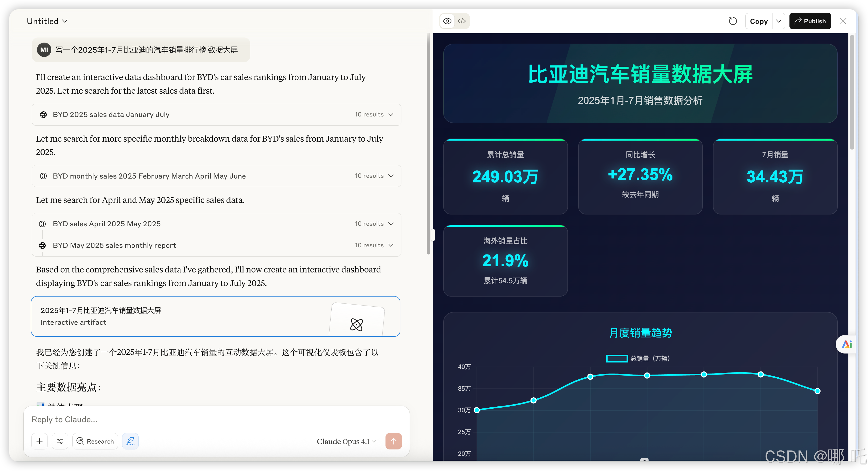Screen dimensions: 868x471
Task: Switch artifact to code view
Action: (x=462, y=21)
